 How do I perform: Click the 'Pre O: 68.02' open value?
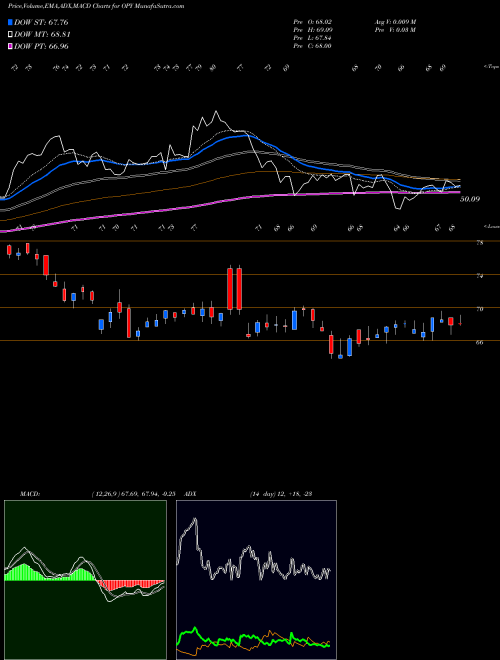(x=313, y=22)
